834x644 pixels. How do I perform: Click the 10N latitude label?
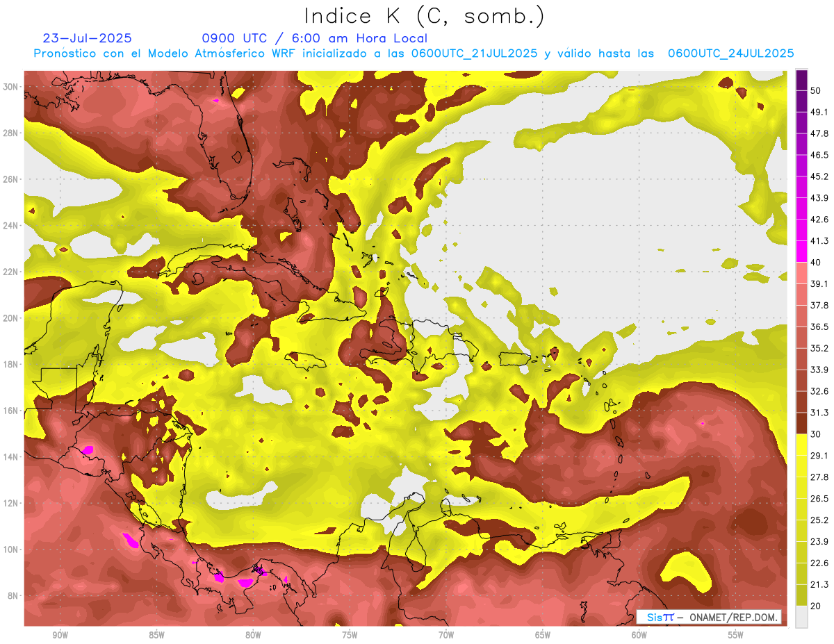(x=10, y=550)
